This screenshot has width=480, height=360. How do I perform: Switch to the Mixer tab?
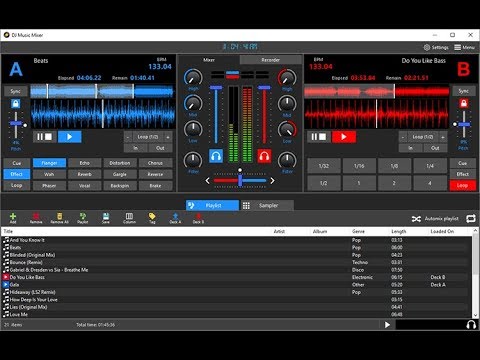pyautogui.click(x=209, y=60)
